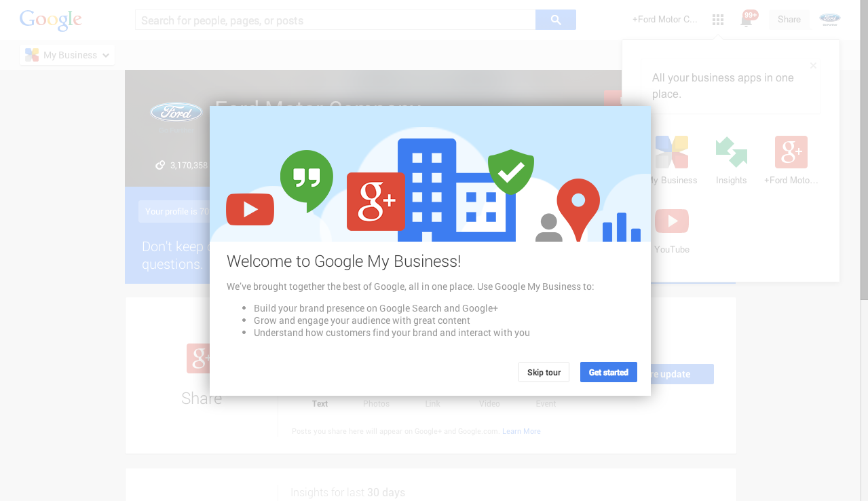868x501 pixels.
Task: Click 'All your business apps in one place' text
Action: (723, 86)
